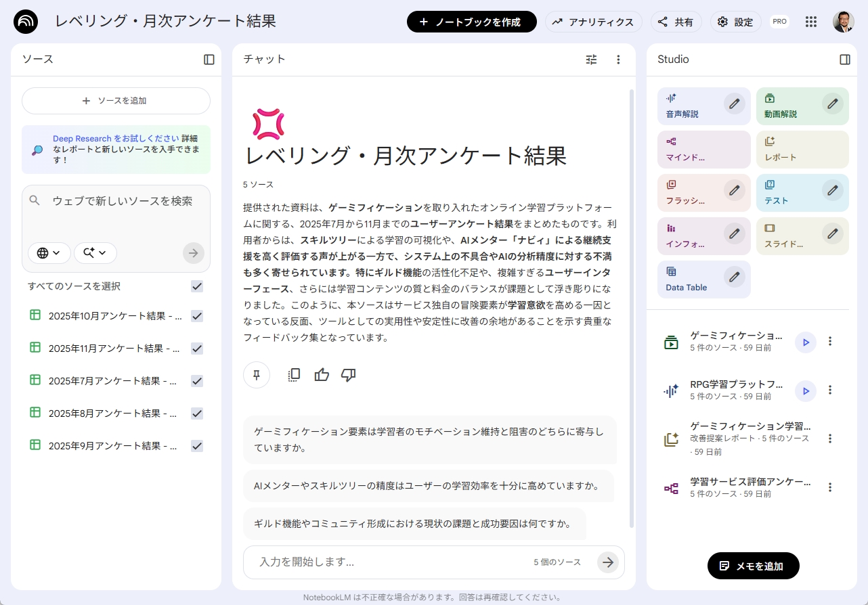Click ノートブックを作成 button
868x605 pixels.
(x=472, y=22)
